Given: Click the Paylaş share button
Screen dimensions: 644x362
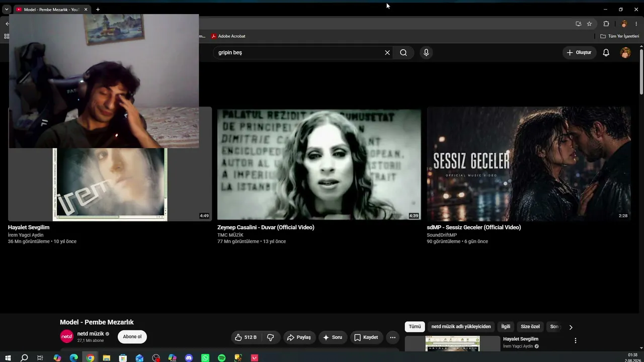Looking at the screenshot, I should click(299, 337).
